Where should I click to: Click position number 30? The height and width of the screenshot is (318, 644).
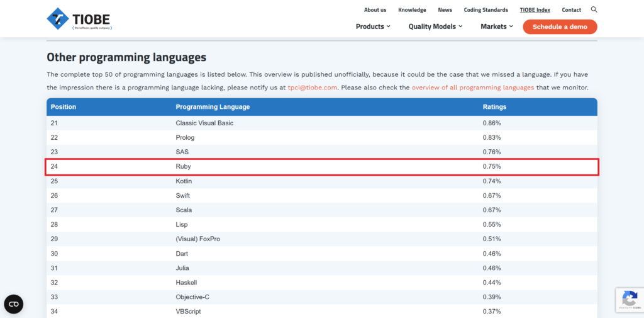[54, 254]
